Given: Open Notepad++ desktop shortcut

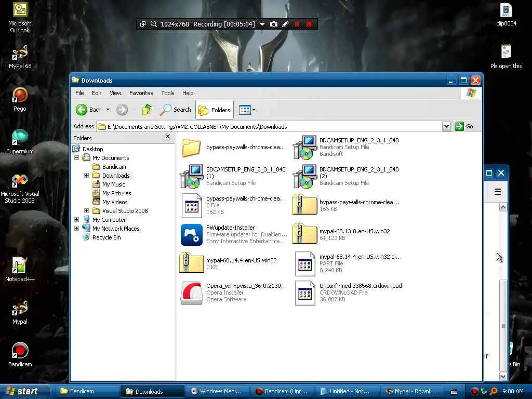Looking at the screenshot, I should tap(20, 270).
